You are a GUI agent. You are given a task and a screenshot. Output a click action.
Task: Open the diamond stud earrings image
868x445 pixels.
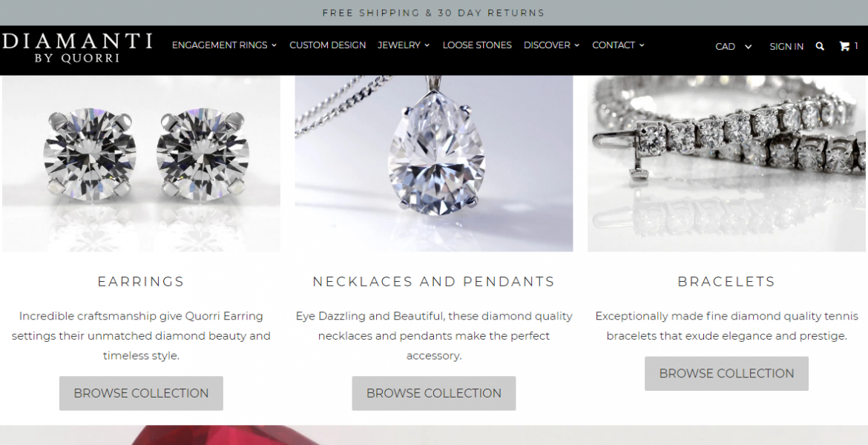coord(141,163)
